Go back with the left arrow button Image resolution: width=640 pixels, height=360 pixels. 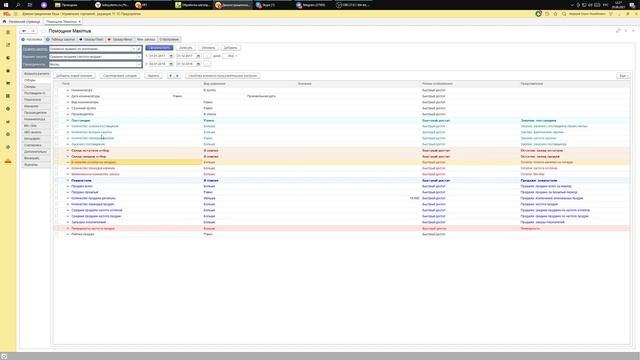[x=24, y=31]
